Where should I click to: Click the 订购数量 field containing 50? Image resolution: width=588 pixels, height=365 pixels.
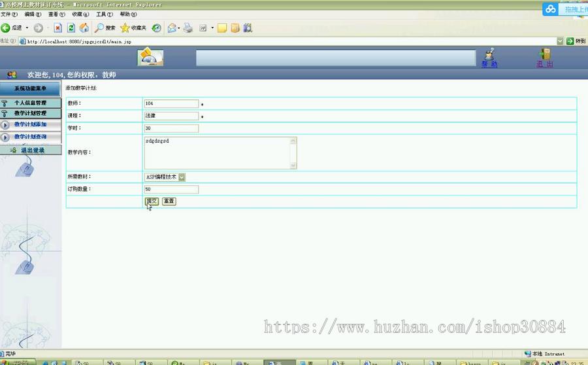point(171,190)
